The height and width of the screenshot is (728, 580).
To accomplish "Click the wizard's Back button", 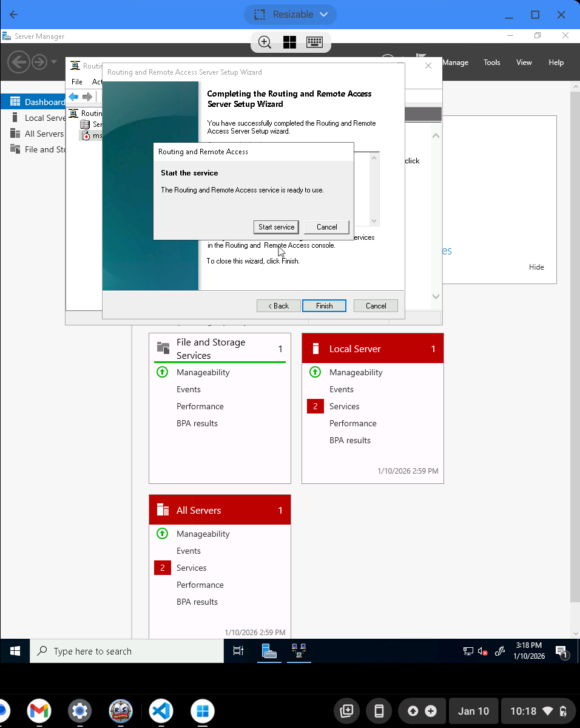I will pyautogui.click(x=278, y=306).
